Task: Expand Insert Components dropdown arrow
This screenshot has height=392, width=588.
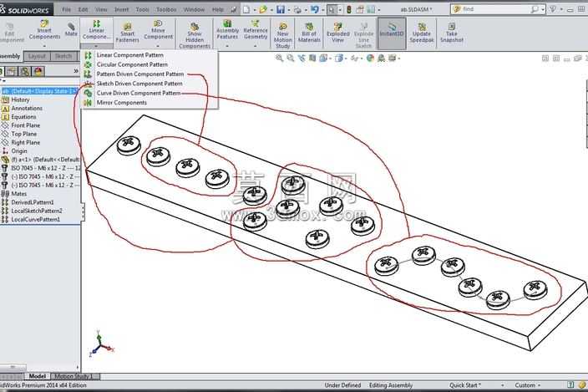Action: click(x=44, y=46)
